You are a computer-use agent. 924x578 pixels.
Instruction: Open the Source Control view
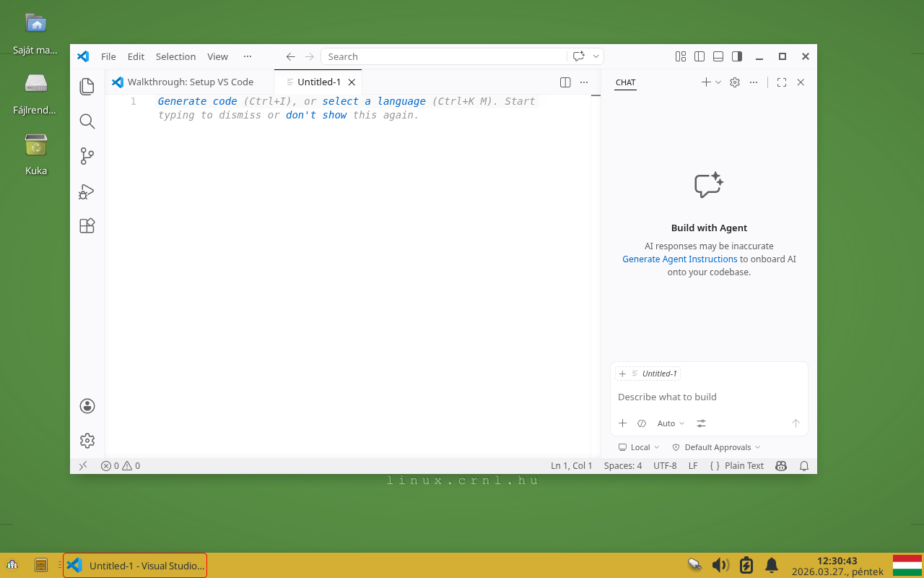coord(87,156)
